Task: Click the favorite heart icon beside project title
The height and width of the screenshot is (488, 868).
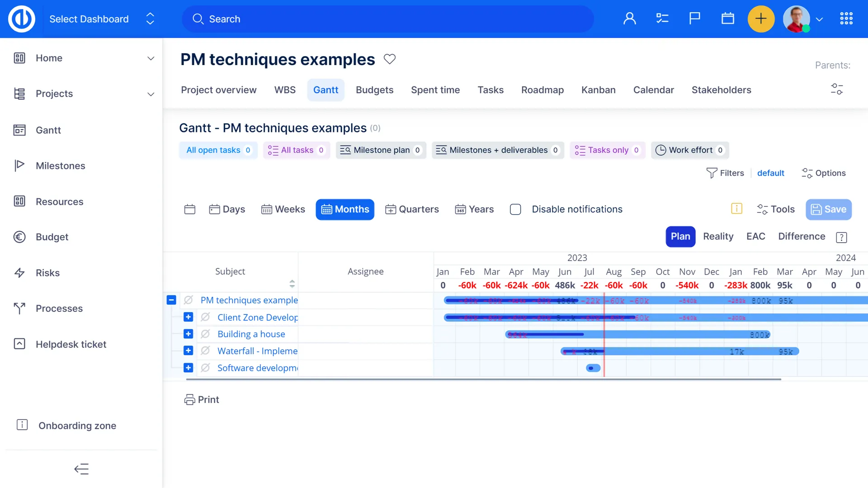Action: click(x=390, y=59)
